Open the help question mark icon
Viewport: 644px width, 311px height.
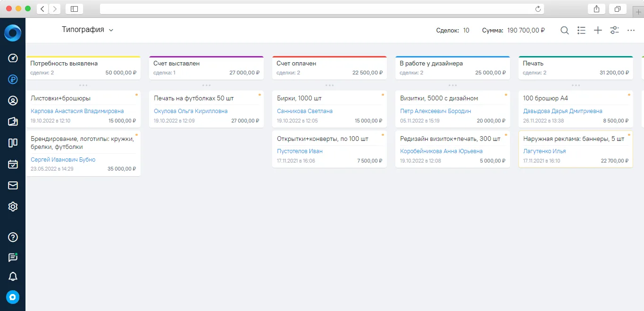[x=13, y=237]
